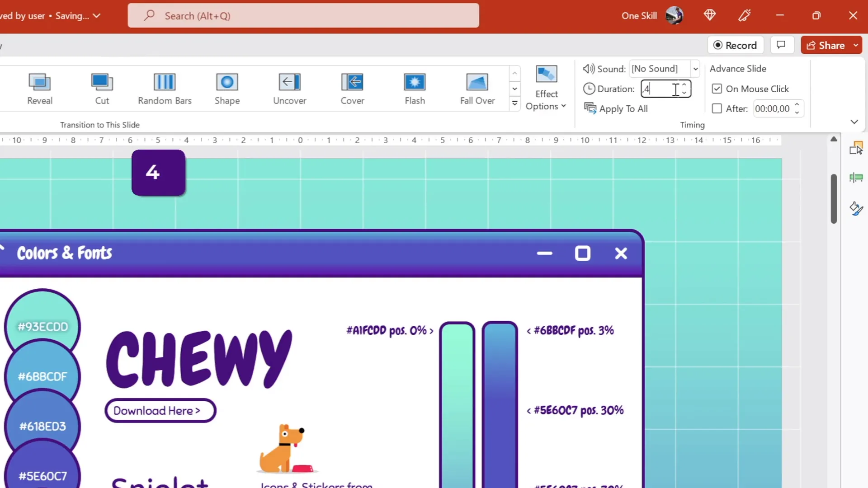Expand the full transitions gallery
This screenshot has width=868, height=488.
pos(514,104)
